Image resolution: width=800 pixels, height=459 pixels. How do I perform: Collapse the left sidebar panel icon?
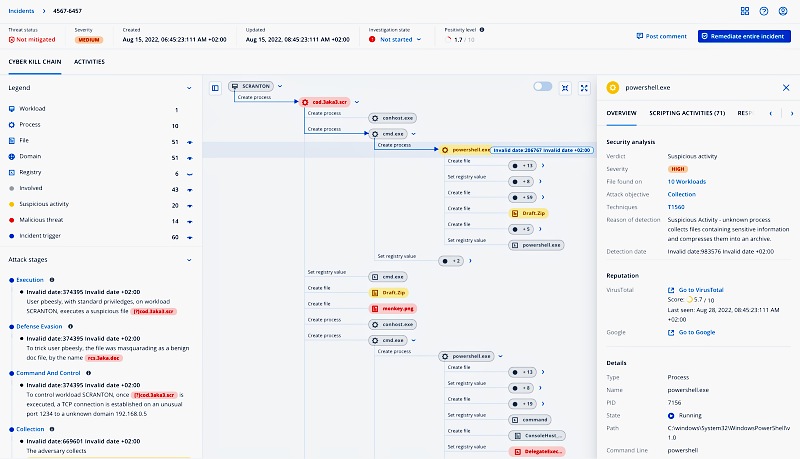[x=215, y=87]
